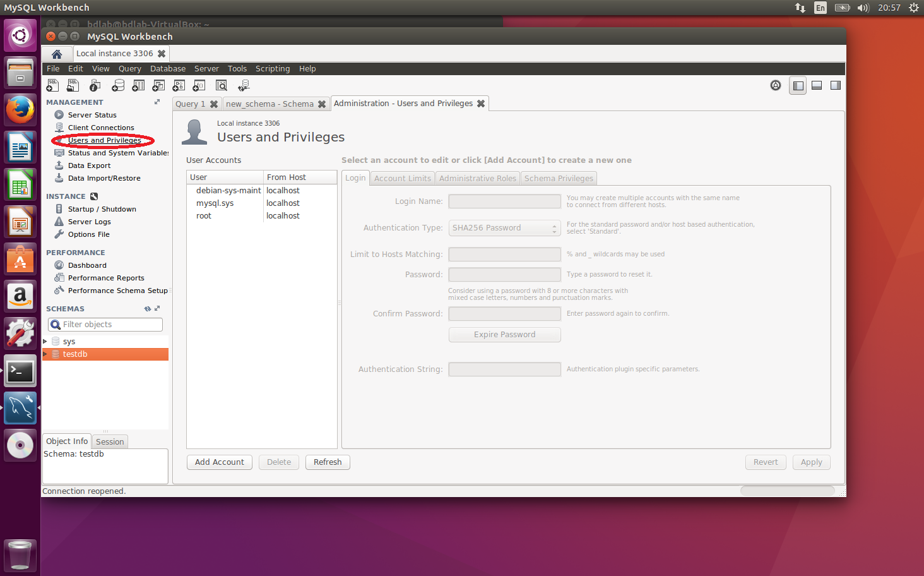Close the Local instance 3306 tab
Image resolution: width=924 pixels, height=576 pixels.
coord(162,54)
